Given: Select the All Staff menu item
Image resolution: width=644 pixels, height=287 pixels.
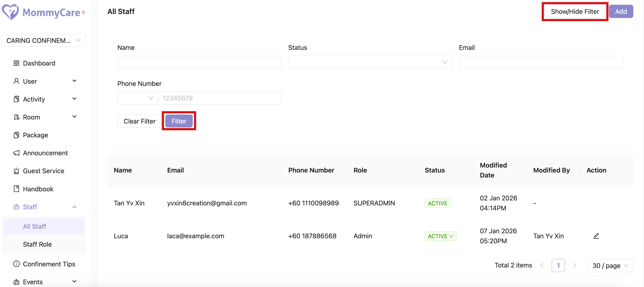Looking at the screenshot, I should [34, 226].
